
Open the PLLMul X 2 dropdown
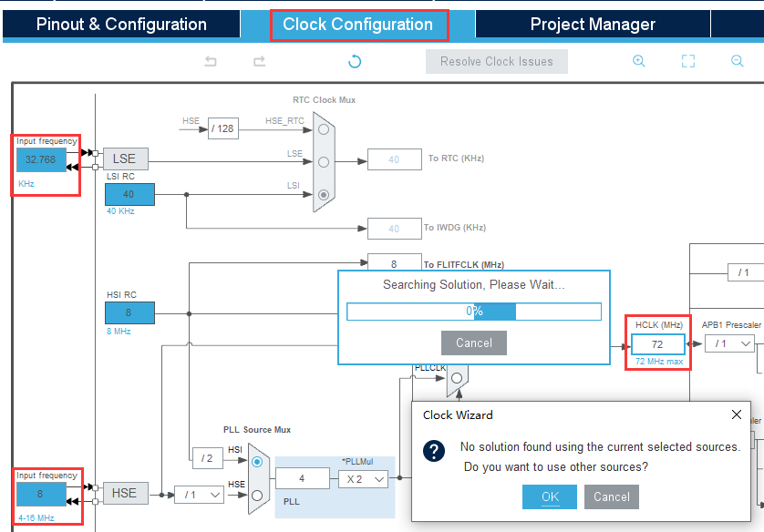click(x=364, y=479)
